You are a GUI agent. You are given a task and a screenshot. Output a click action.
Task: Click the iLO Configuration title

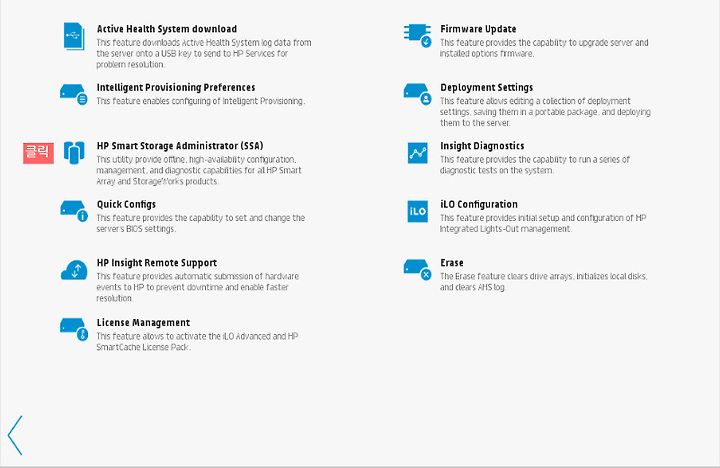click(479, 204)
